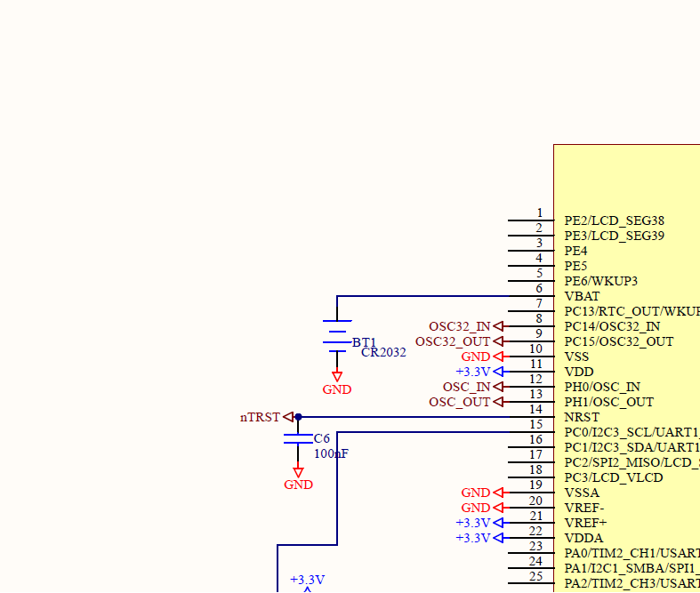The width and height of the screenshot is (700, 593).
Task: Click the 100nF value label
Action: pyautogui.click(x=331, y=453)
